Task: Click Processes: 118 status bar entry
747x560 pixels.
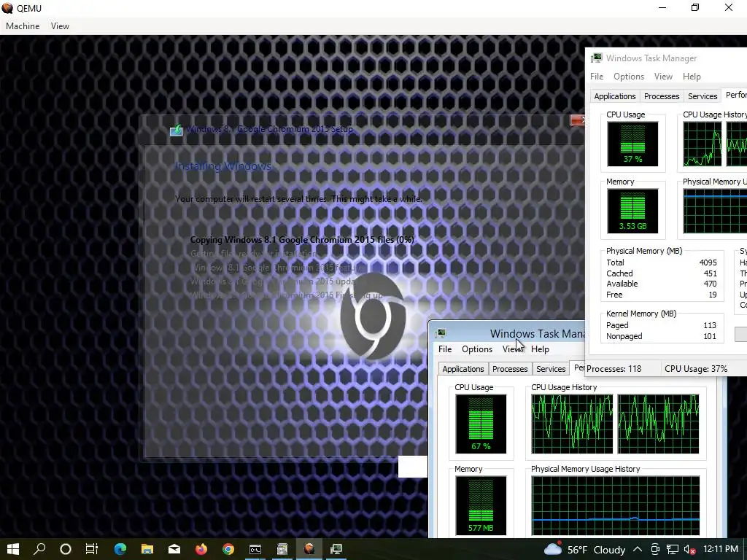Action: [x=614, y=369]
